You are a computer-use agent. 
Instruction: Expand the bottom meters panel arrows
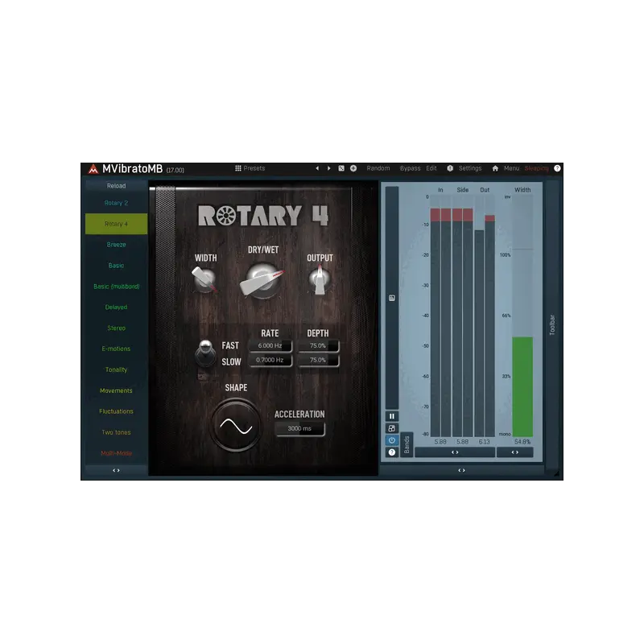pos(461,470)
